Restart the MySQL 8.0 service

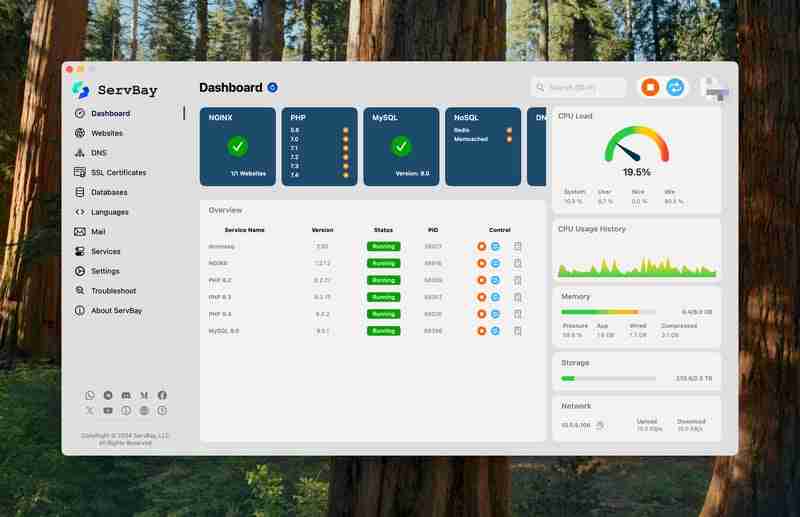[x=495, y=330]
